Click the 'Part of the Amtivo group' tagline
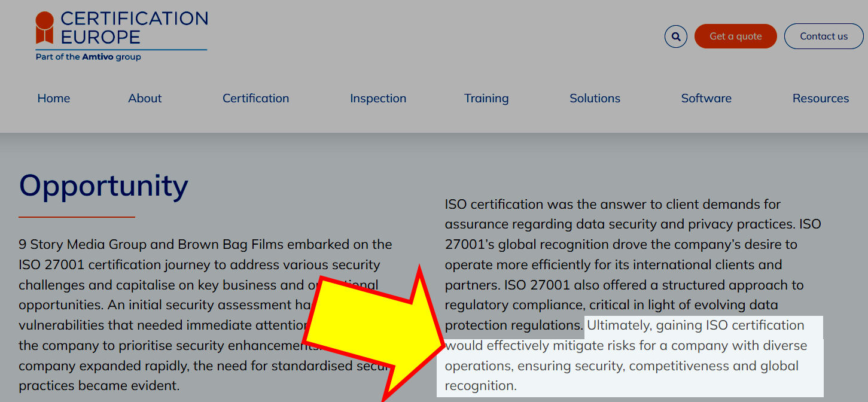Image resolution: width=868 pixels, height=402 pixels. (89, 57)
